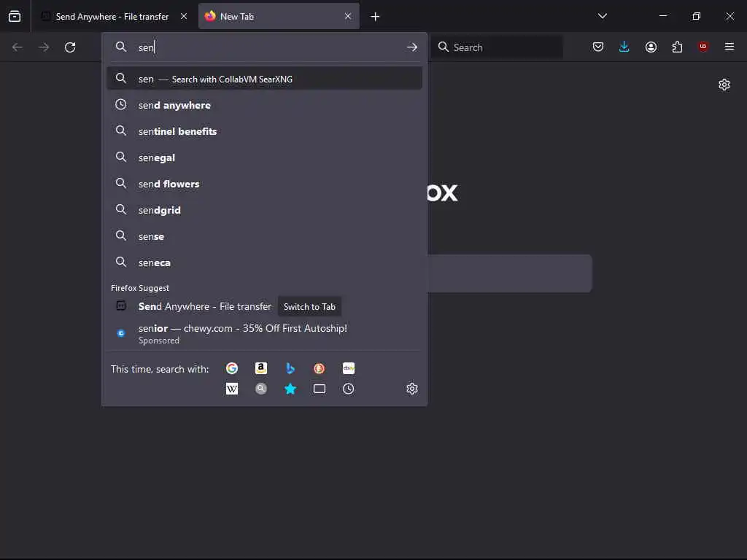
Task: Go forward one page
Action: coord(43,47)
